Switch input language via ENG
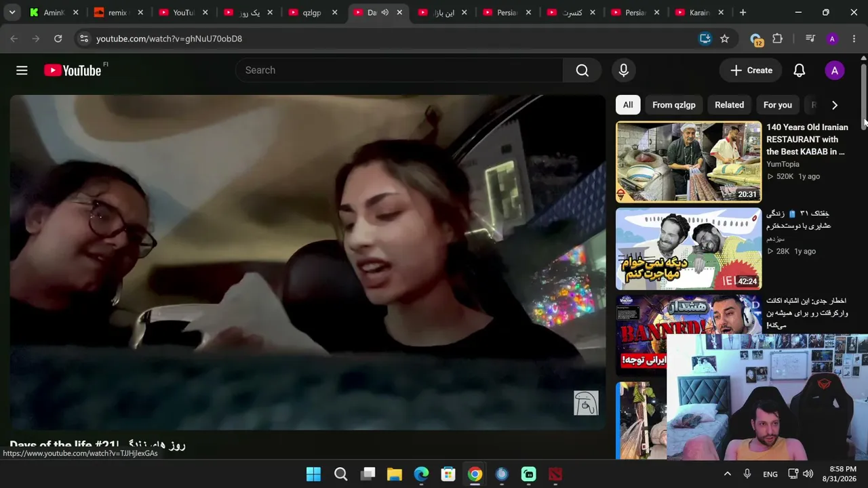This screenshot has width=868, height=488. [x=770, y=474]
